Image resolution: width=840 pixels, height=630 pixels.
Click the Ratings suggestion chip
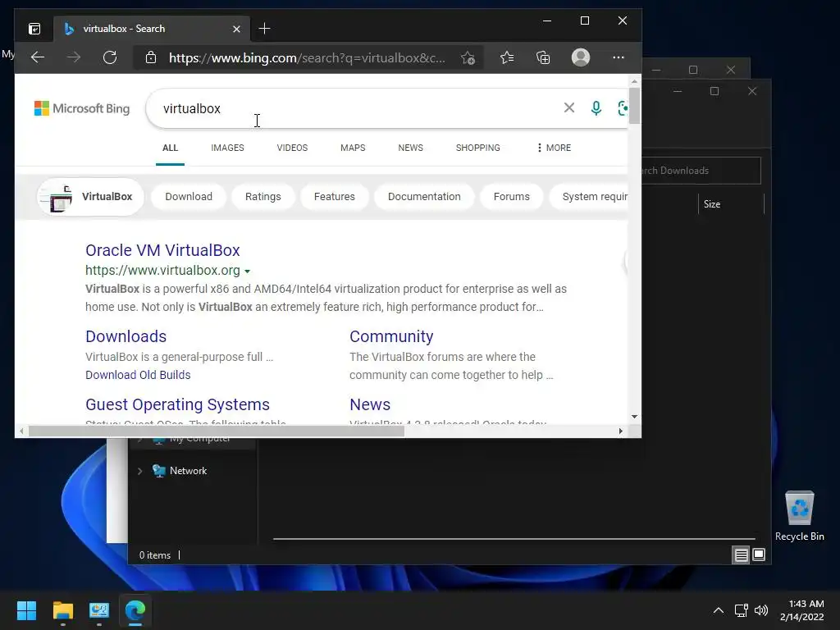[x=263, y=197]
